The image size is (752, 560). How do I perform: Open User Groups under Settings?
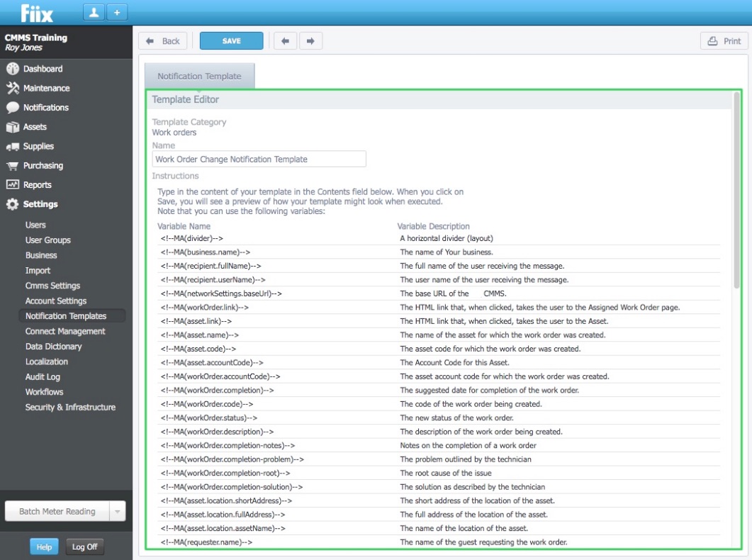tap(48, 240)
